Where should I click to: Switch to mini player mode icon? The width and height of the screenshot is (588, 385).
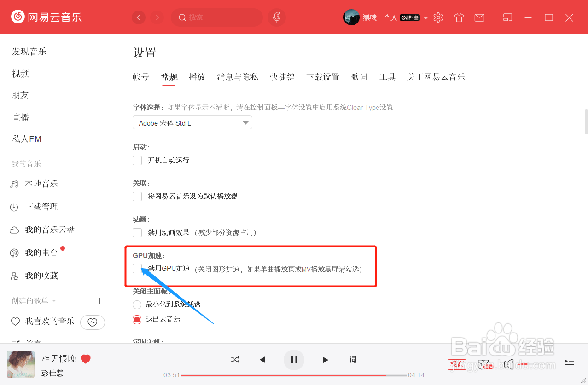coord(507,17)
